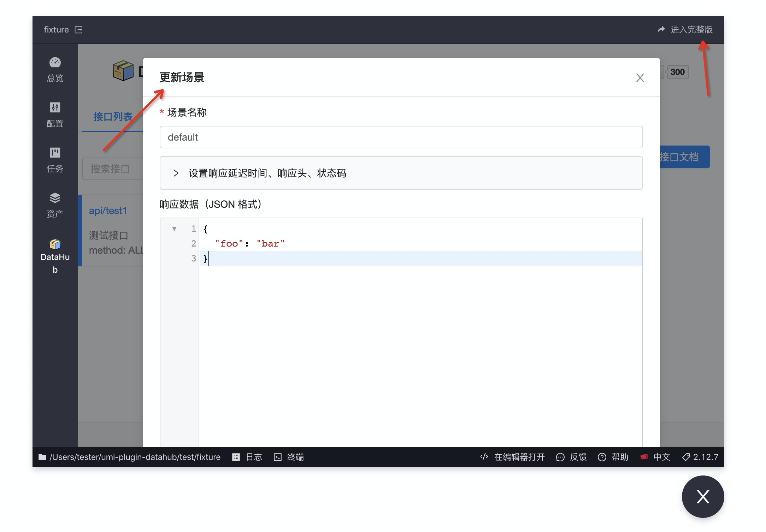The image size is (766, 532).
Task: Expand 设置响应延迟时间、响应头、状态码 panel
Action: point(267,173)
